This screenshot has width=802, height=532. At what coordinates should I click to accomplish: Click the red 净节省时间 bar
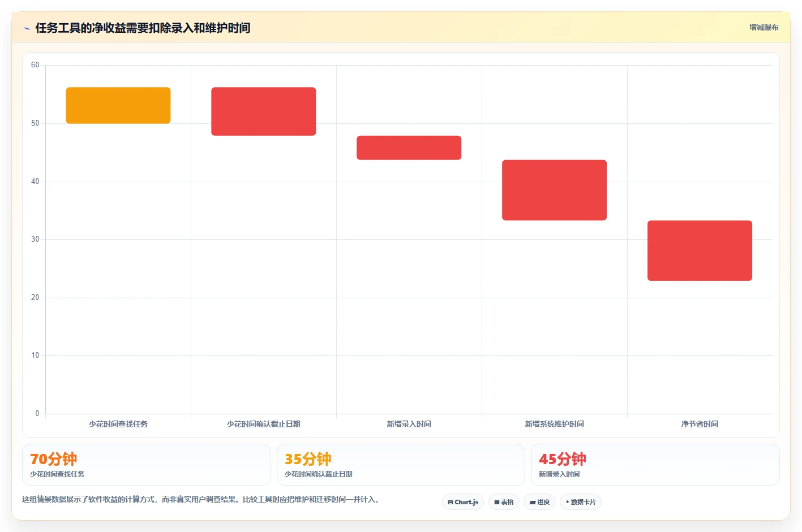tap(700, 251)
